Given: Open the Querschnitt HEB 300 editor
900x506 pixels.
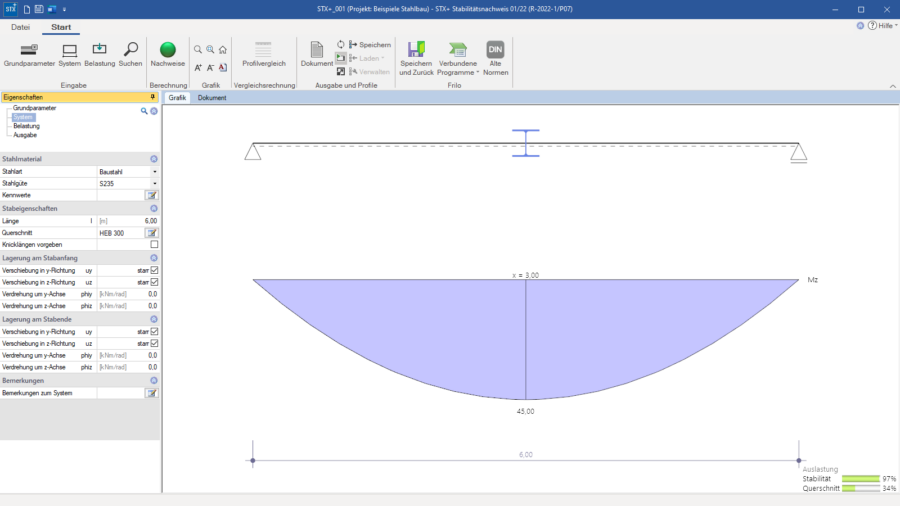Looking at the screenshot, I should pos(152,233).
